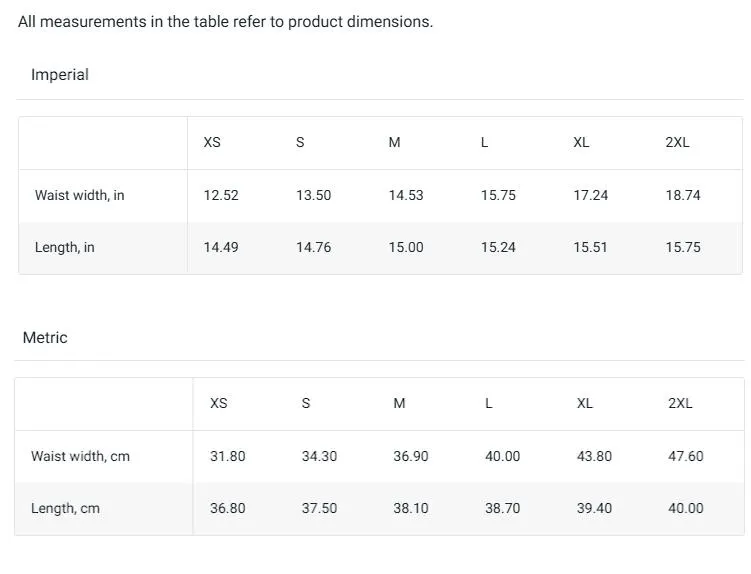
Task: Click the measurements note text at top
Action: click(x=225, y=22)
